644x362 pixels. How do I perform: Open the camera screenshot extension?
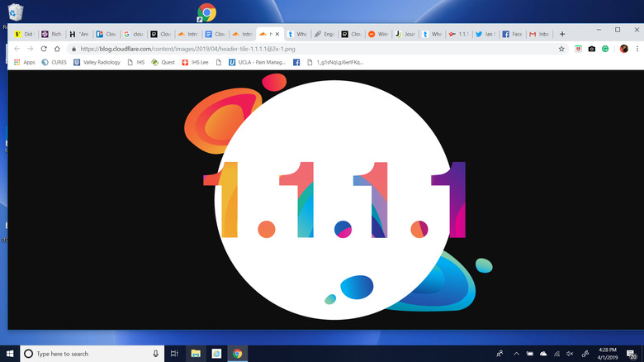592,49
